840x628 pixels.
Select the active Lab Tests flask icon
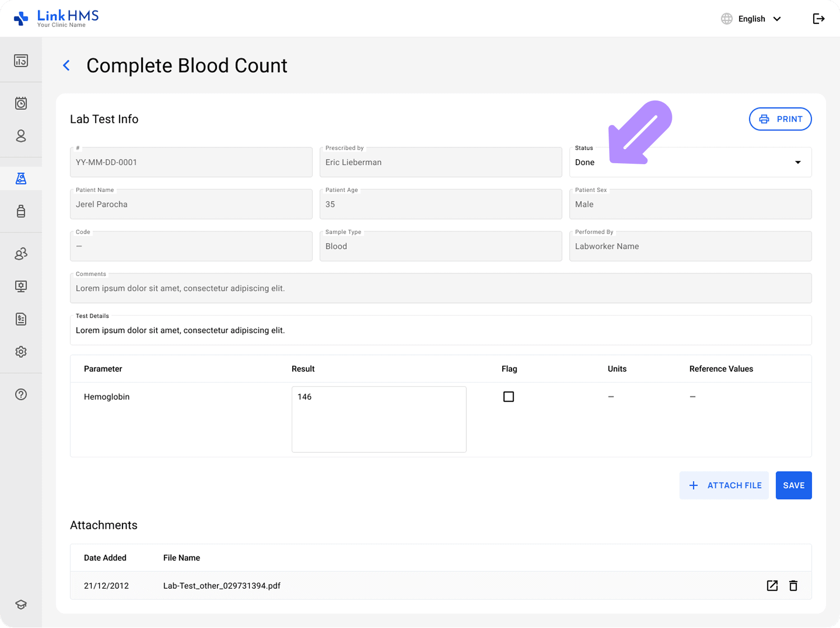(21, 178)
